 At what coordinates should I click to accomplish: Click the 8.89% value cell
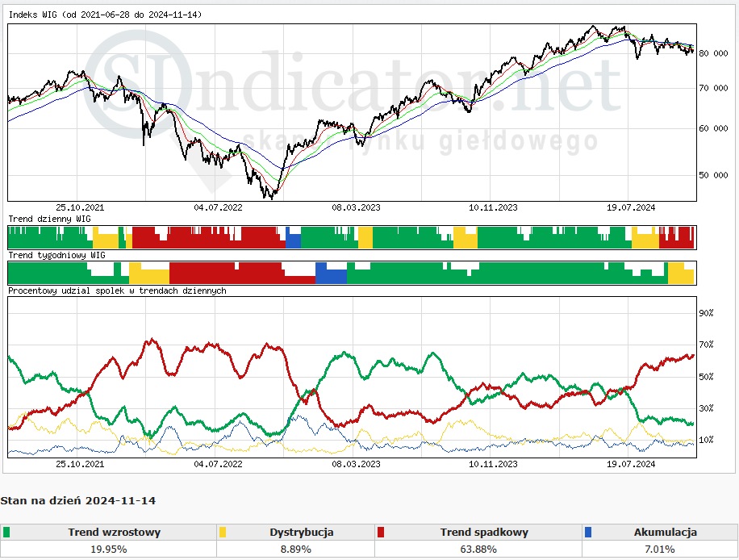click(x=295, y=550)
